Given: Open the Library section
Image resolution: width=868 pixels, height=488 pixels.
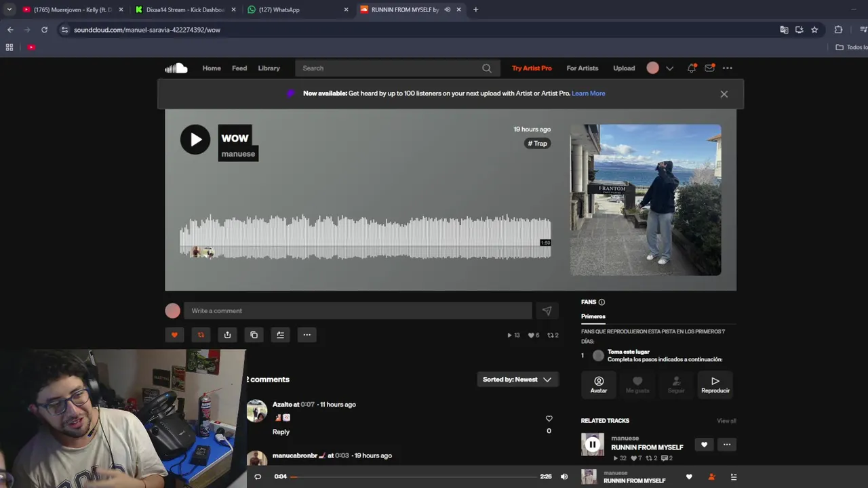Looking at the screenshot, I should (269, 68).
